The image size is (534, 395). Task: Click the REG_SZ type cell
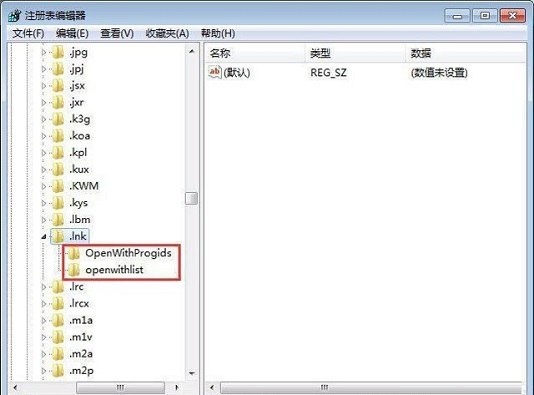pyautogui.click(x=328, y=73)
